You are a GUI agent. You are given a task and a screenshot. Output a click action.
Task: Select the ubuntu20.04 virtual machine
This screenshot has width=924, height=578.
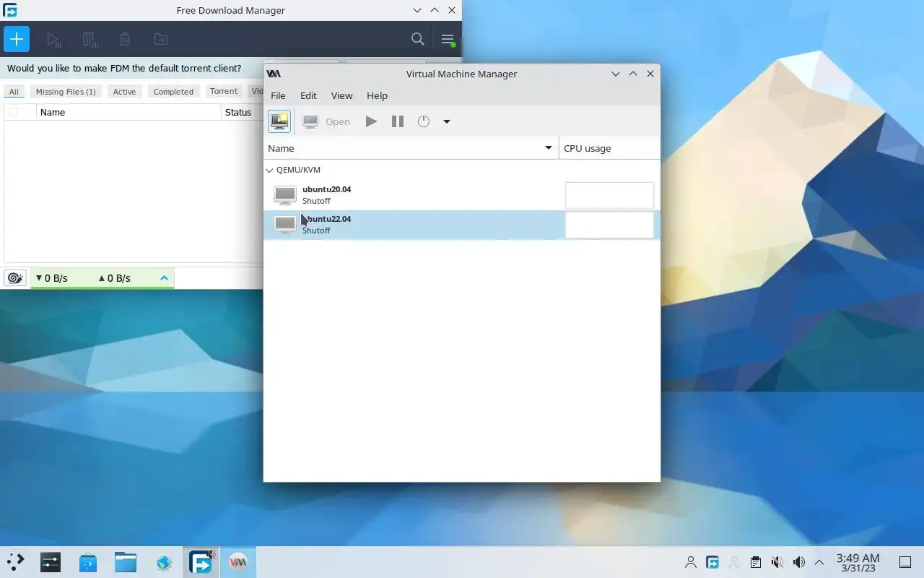tap(462, 195)
